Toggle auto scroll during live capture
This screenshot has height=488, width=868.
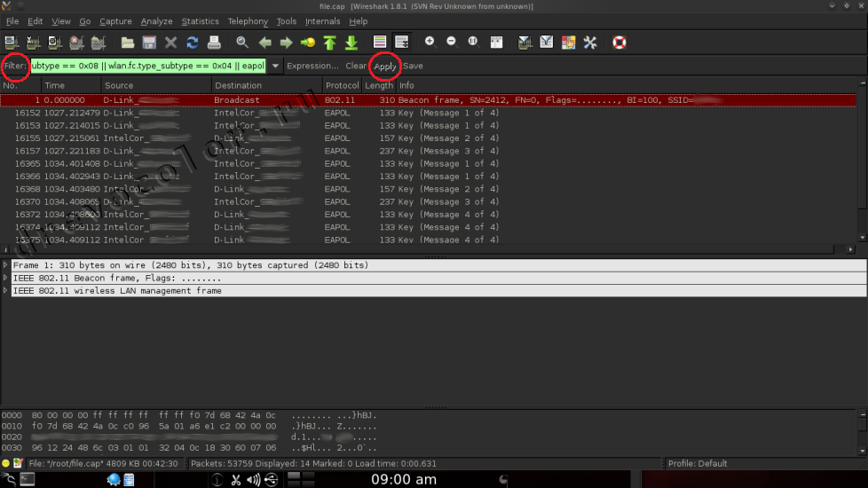pyautogui.click(x=402, y=42)
